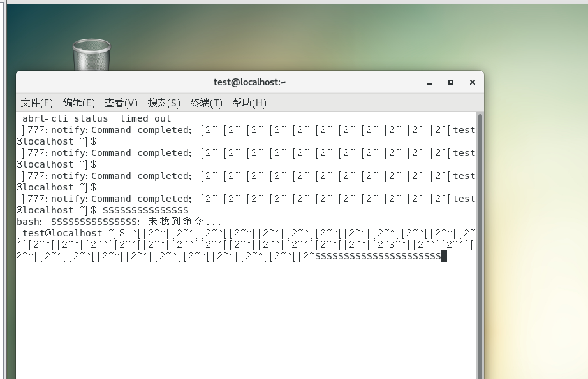Open the 搜索(S) menu
The height and width of the screenshot is (379, 588).
pyautogui.click(x=164, y=103)
